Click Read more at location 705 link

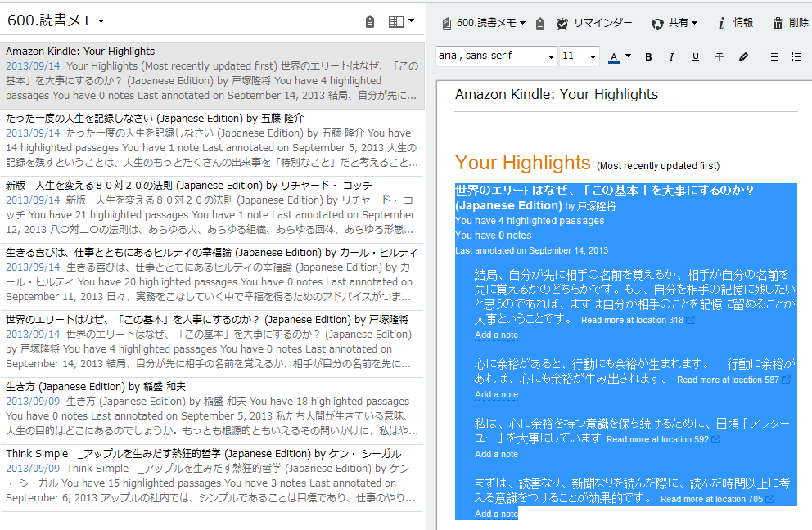pyautogui.click(x=711, y=499)
